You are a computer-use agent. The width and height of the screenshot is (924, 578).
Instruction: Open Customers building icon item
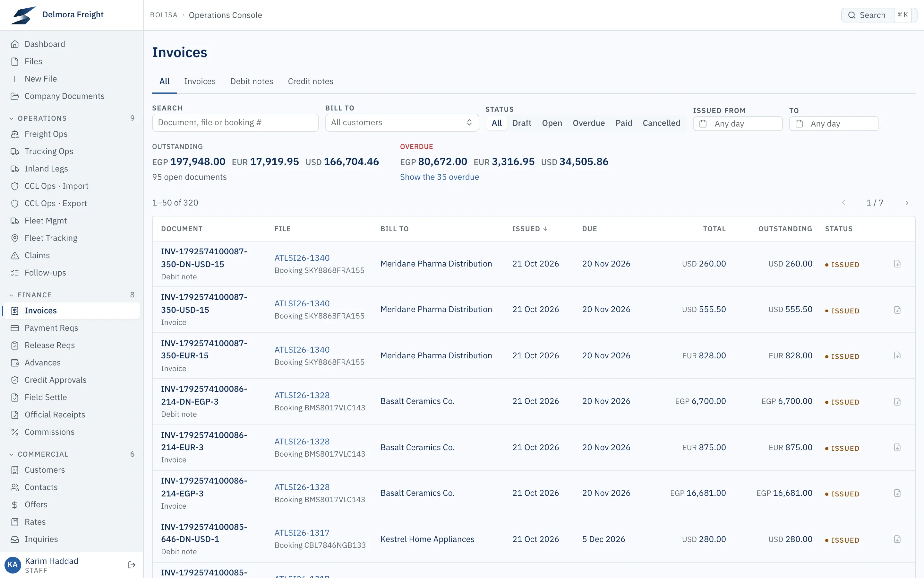click(x=72, y=470)
